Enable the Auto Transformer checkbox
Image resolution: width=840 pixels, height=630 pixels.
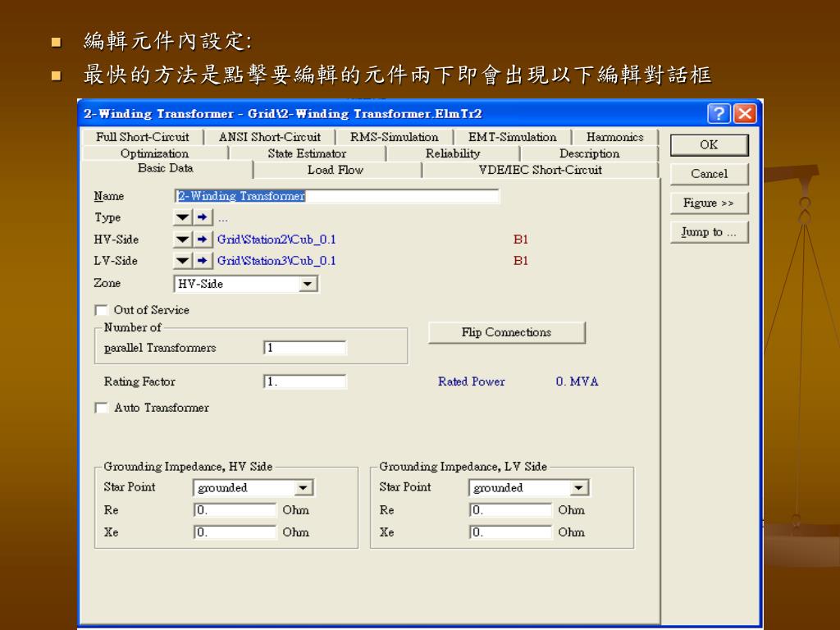point(101,408)
